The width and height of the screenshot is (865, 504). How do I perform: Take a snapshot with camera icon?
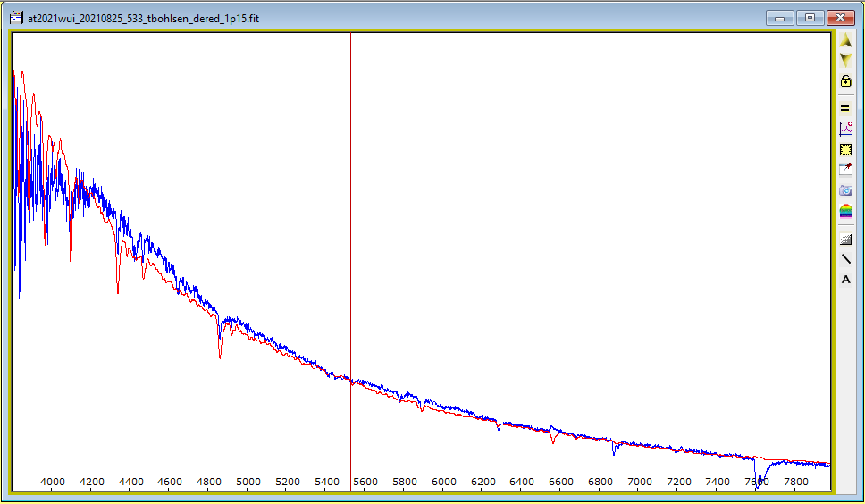click(x=845, y=190)
